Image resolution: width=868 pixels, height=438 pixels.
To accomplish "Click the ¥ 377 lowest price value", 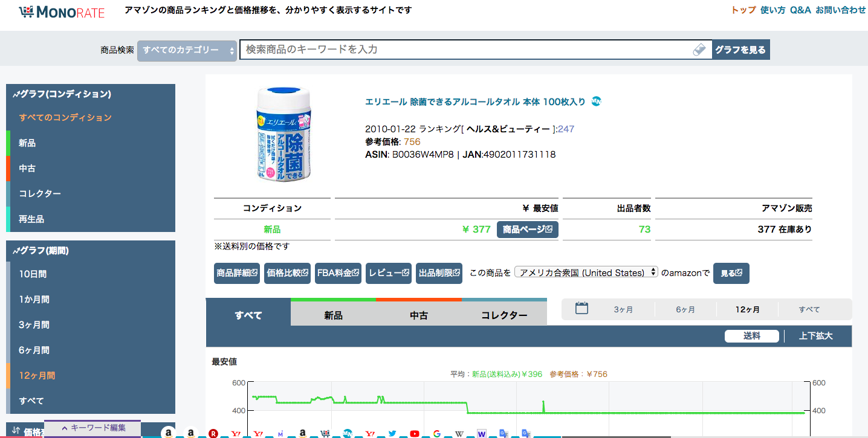I will [476, 230].
